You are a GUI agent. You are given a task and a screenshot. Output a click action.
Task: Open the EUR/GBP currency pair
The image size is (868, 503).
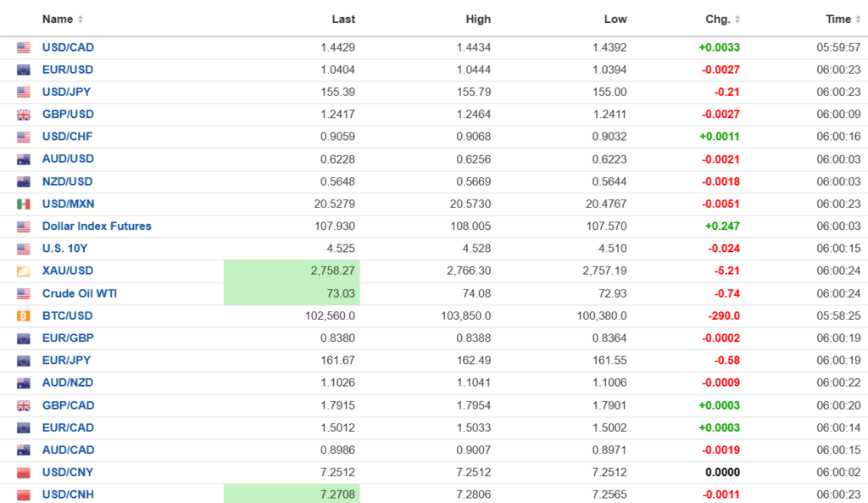(x=68, y=338)
